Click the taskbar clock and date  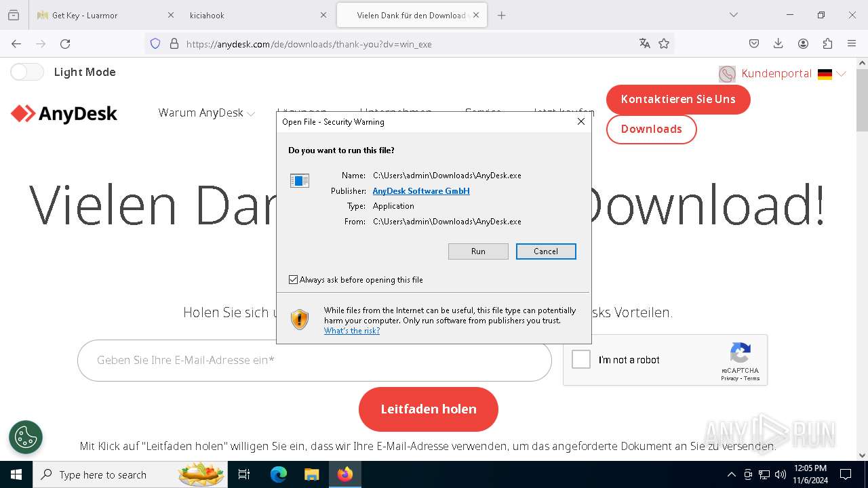coord(810,474)
